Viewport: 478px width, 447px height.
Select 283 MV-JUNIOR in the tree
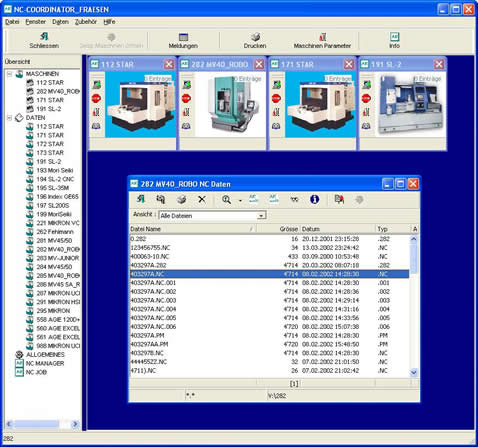(x=58, y=258)
